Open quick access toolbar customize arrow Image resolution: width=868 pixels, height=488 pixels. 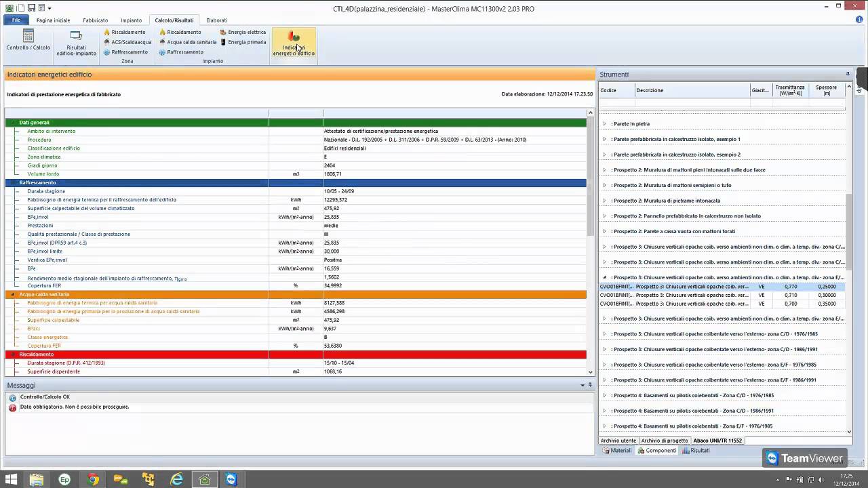coord(50,8)
